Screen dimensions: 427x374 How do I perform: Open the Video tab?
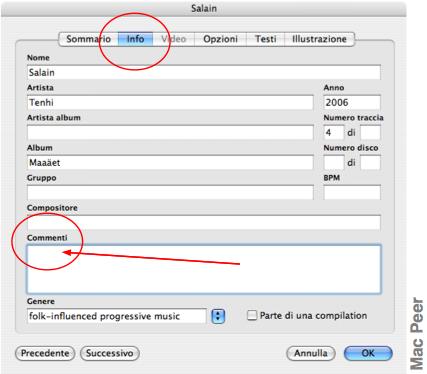[x=174, y=39]
